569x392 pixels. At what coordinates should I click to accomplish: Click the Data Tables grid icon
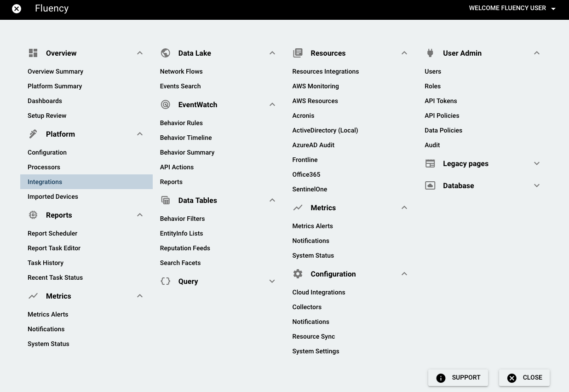point(166,200)
